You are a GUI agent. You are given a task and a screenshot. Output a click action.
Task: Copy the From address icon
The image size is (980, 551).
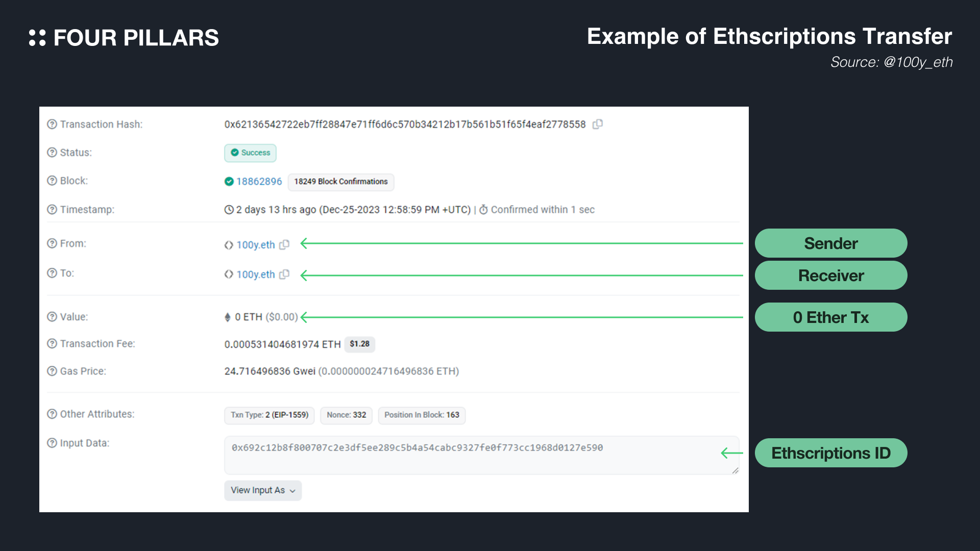pyautogui.click(x=284, y=244)
